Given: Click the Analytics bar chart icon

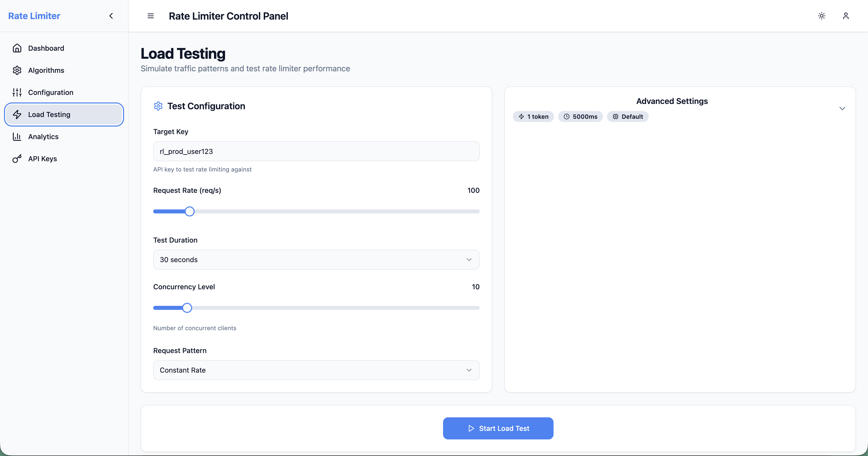Looking at the screenshot, I should [17, 136].
